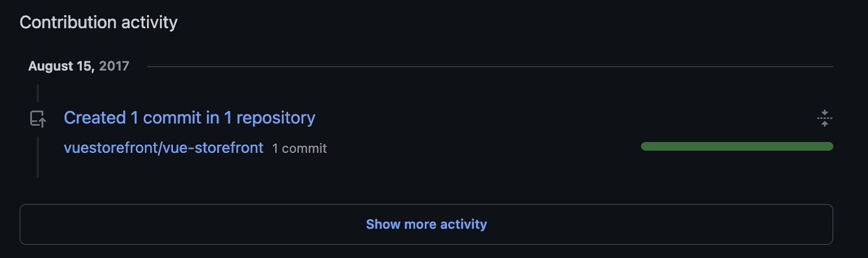Screen dimensions: 868x258
Task: Click timeline line below the push icon
Action: coord(38,157)
